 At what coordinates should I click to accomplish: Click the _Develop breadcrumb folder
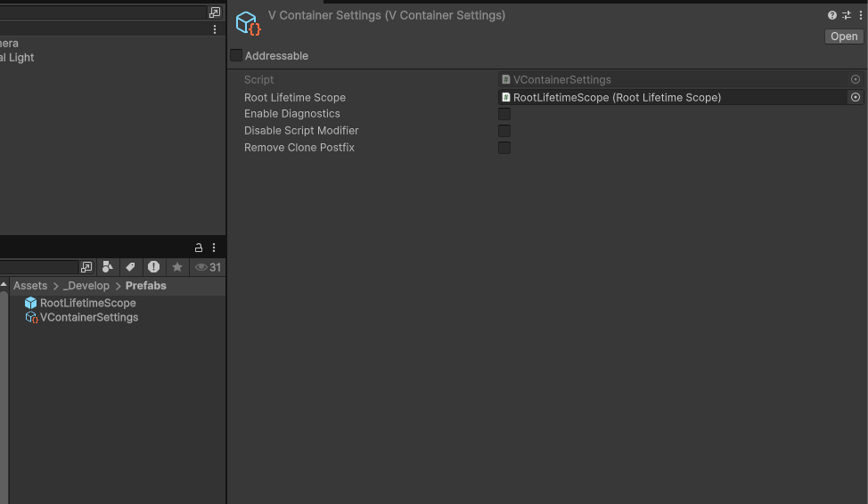click(x=86, y=286)
